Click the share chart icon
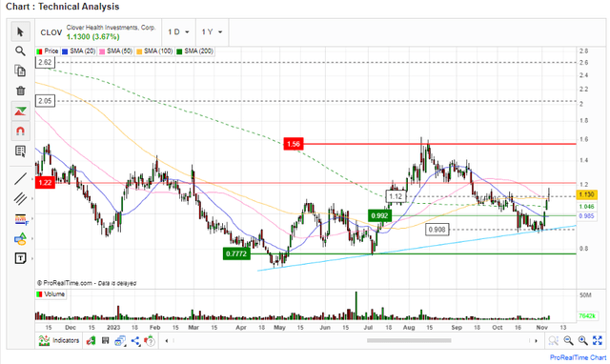 point(135,341)
